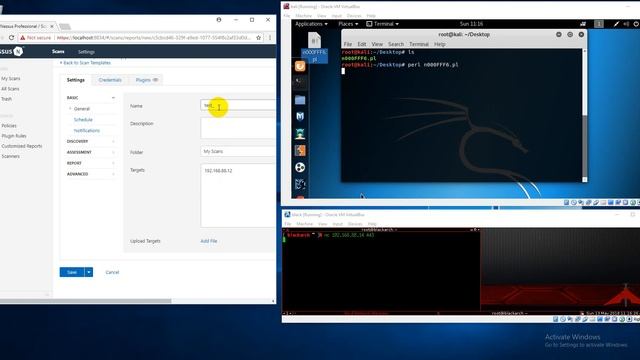Open the Maltego icon in Kali dock
Screen dimensions: 640x360
click(x=300, y=184)
